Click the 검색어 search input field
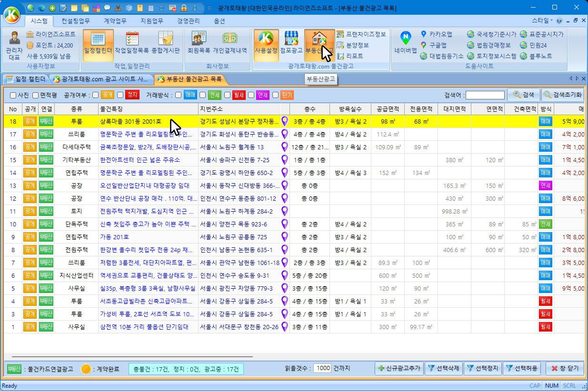Viewport: 588px width, 391px height. 485,95
